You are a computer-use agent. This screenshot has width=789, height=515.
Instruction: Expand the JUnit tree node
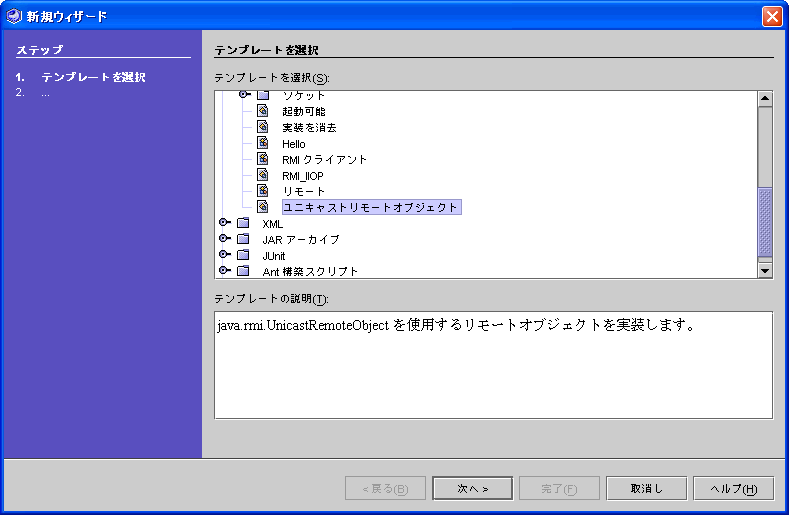[225, 255]
